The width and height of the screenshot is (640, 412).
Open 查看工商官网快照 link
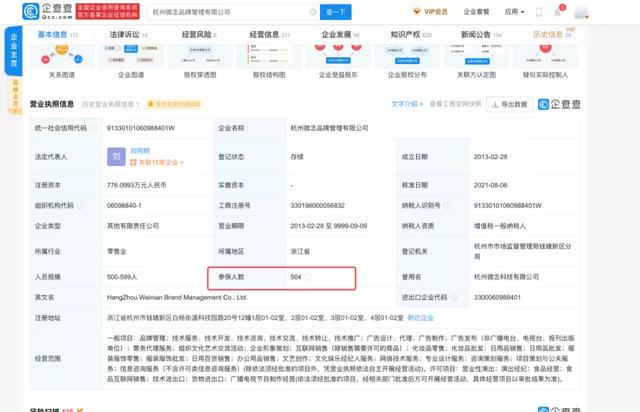point(455,104)
